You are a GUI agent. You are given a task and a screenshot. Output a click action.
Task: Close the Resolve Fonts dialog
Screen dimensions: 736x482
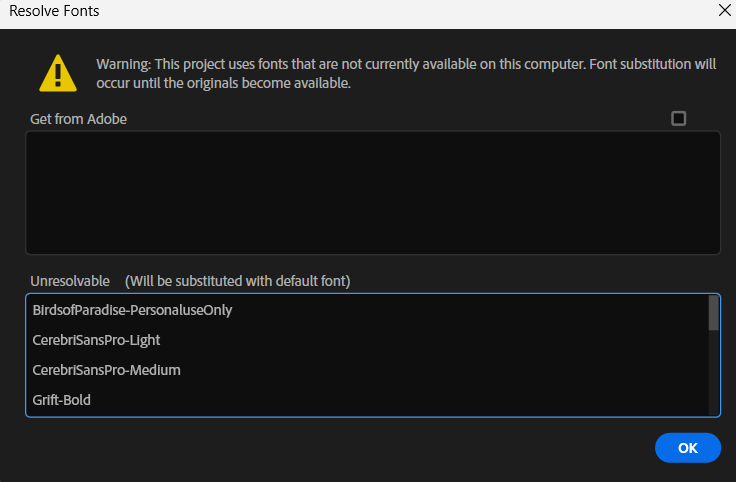tap(724, 11)
